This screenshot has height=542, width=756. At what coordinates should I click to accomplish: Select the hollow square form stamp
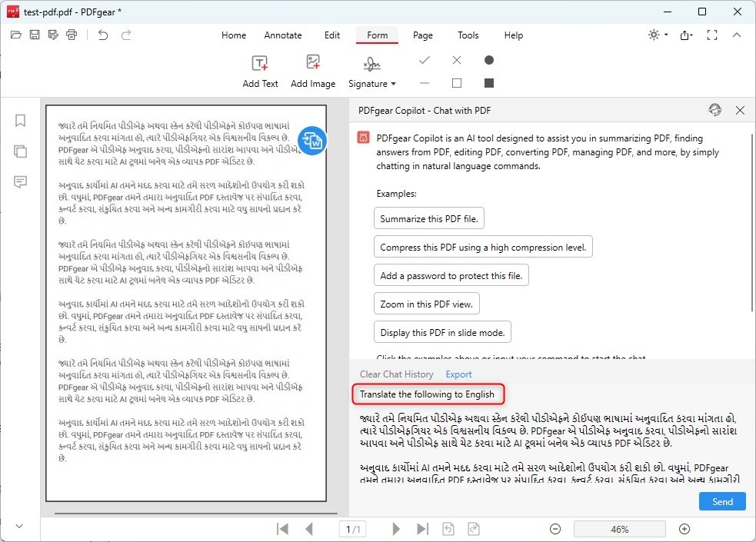[x=456, y=82]
